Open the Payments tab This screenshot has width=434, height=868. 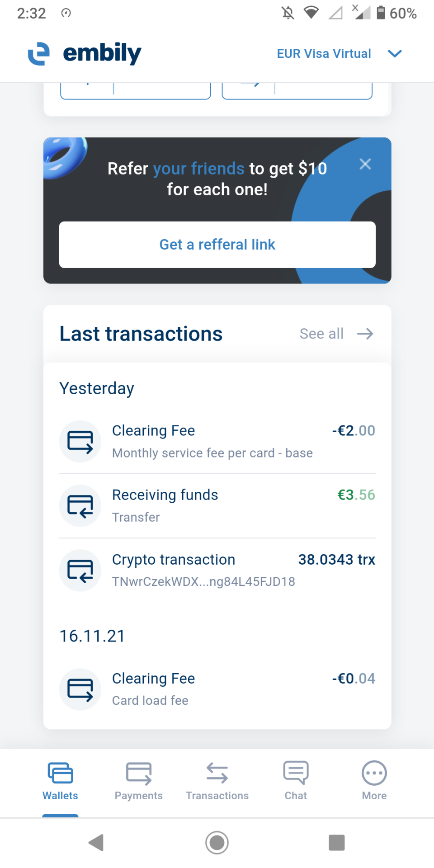(x=139, y=781)
